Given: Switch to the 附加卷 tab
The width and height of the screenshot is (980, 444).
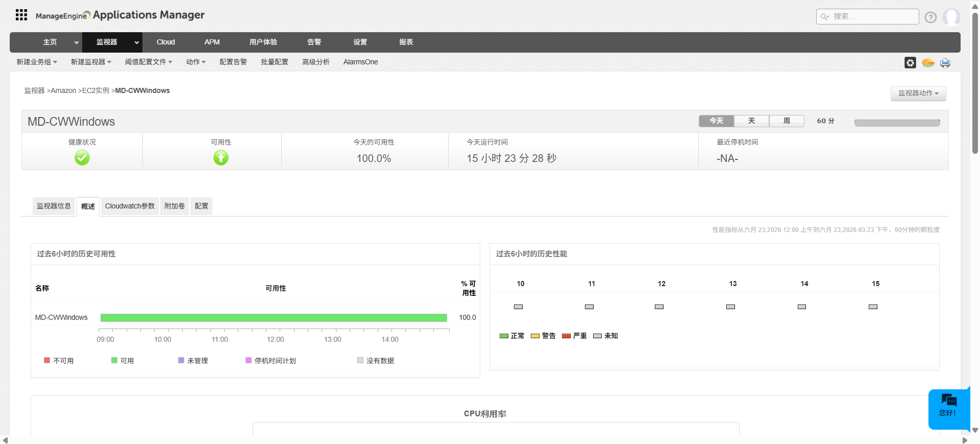Looking at the screenshot, I should point(175,206).
